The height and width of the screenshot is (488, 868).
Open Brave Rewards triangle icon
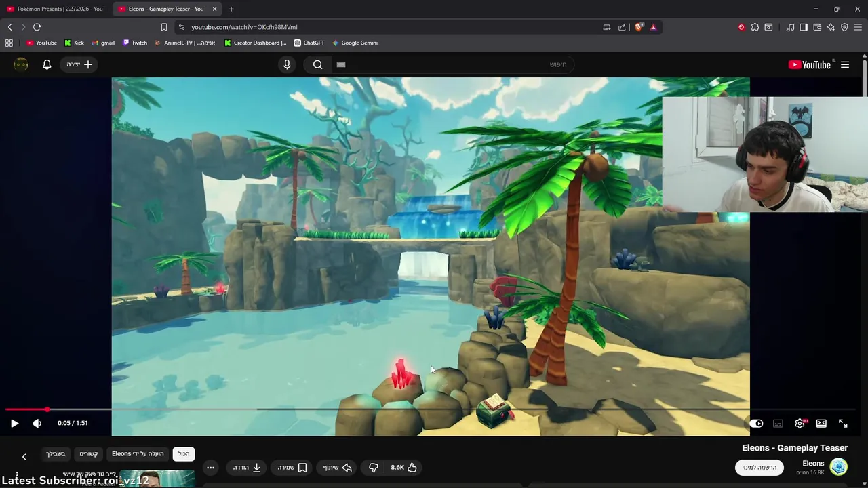653,27
